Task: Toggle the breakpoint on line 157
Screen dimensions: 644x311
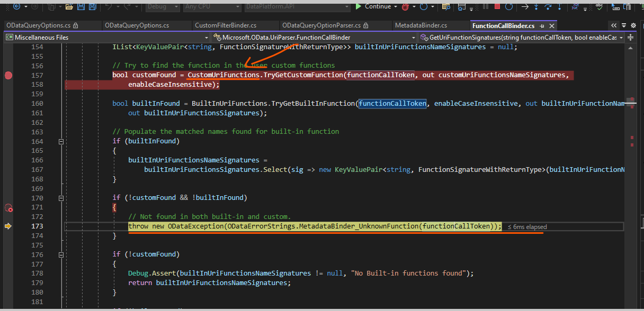Action: [8, 75]
